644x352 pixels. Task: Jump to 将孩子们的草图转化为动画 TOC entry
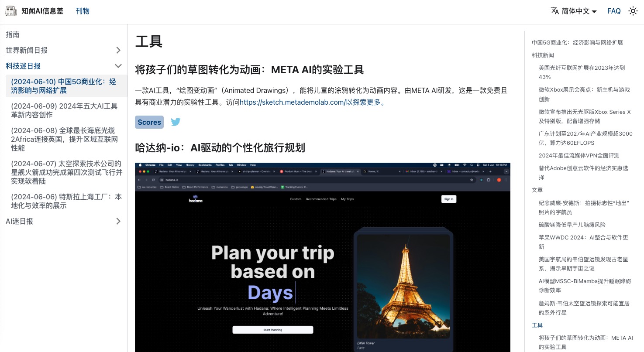[x=586, y=342]
